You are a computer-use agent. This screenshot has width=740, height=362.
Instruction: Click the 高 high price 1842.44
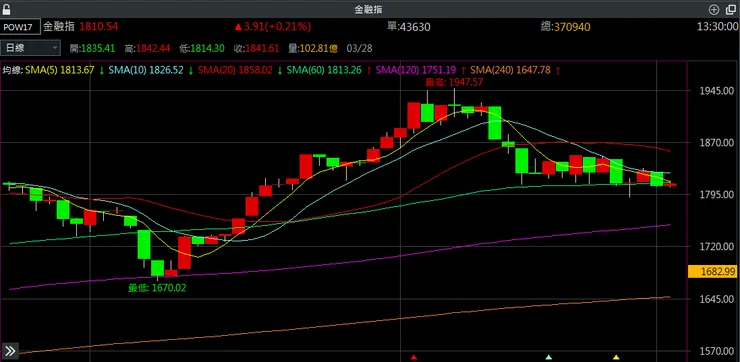coord(148,48)
